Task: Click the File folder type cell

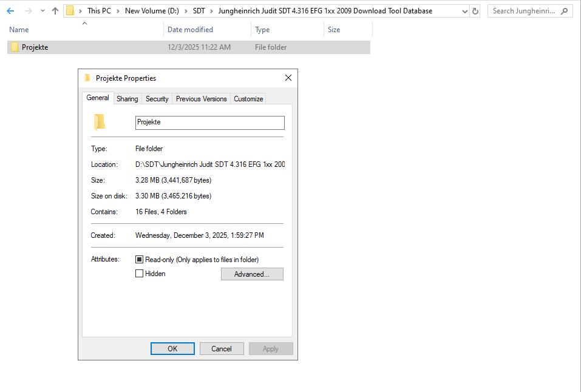Action: click(x=271, y=47)
